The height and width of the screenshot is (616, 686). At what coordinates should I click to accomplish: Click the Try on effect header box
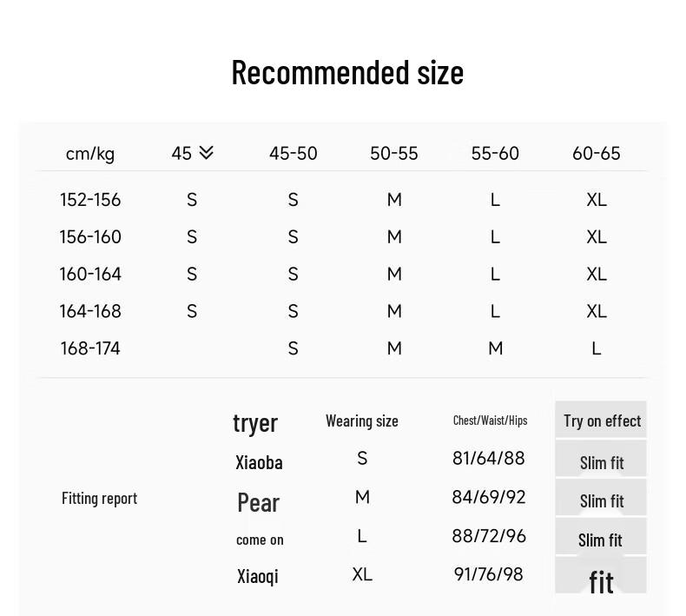click(601, 420)
